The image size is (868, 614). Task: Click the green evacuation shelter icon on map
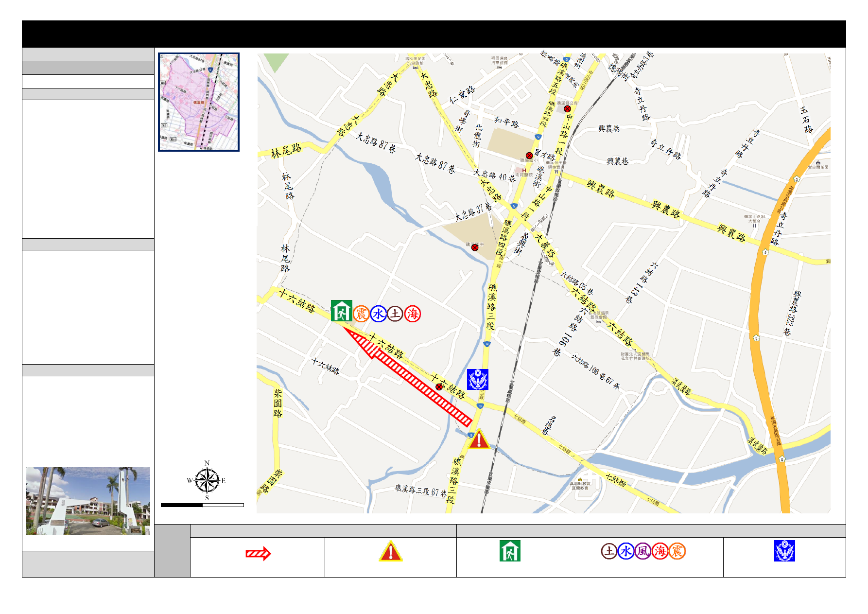click(341, 311)
